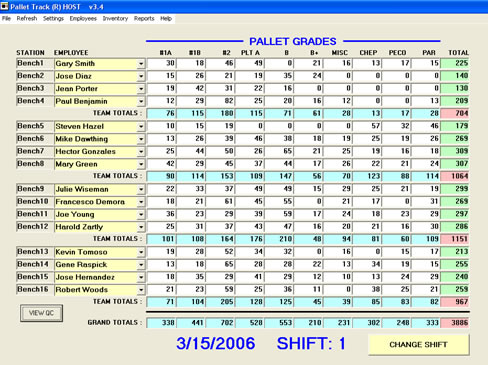
Task: Select the Jose Diaz employee name field
Action: (96, 76)
